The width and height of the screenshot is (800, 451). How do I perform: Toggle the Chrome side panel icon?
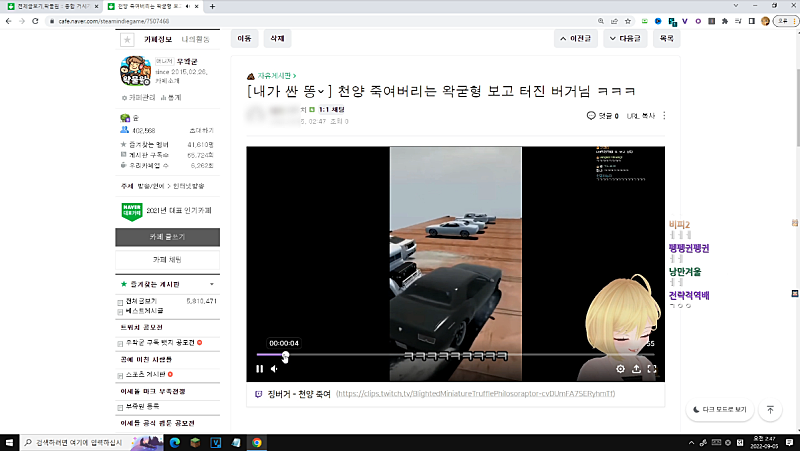(752, 21)
